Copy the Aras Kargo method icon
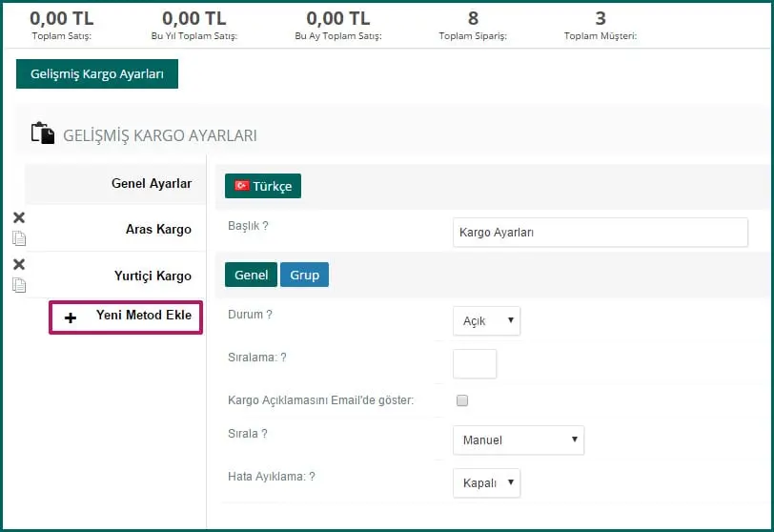The image size is (774, 532). (x=19, y=238)
